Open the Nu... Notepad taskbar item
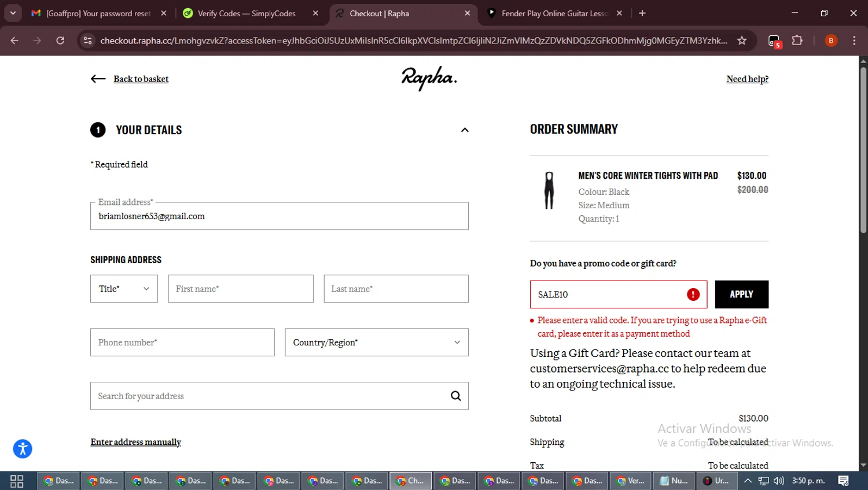868x490 pixels. tap(674, 481)
